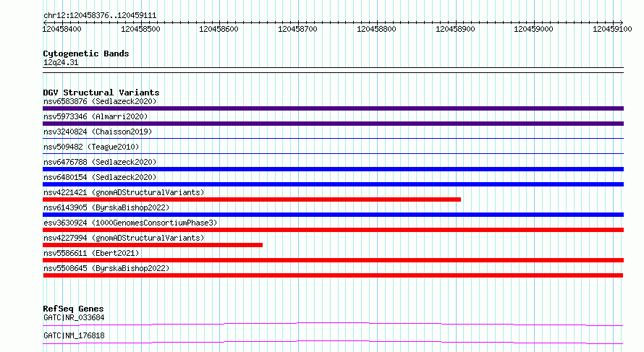The height and width of the screenshot is (352, 644).
Task: Click the purple bar under nsv5973346
Action: click(x=333, y=124)
